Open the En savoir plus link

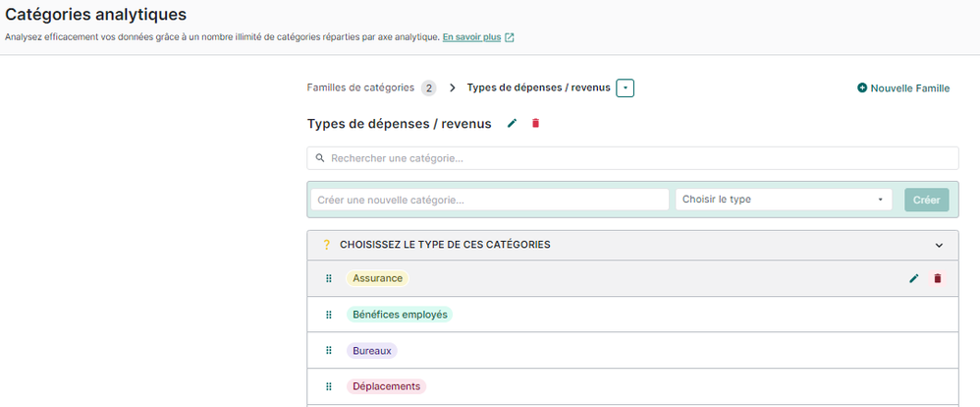pos(471,37)
